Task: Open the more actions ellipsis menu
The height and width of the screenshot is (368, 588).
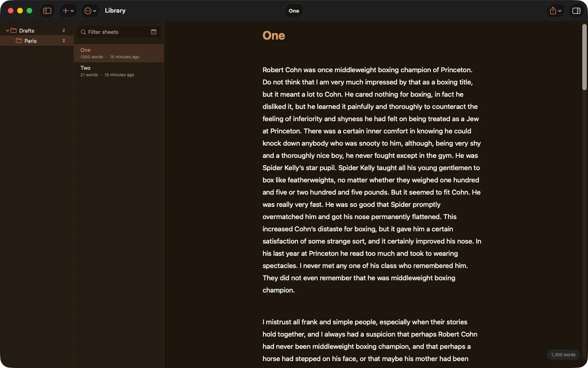Action: 90,11
